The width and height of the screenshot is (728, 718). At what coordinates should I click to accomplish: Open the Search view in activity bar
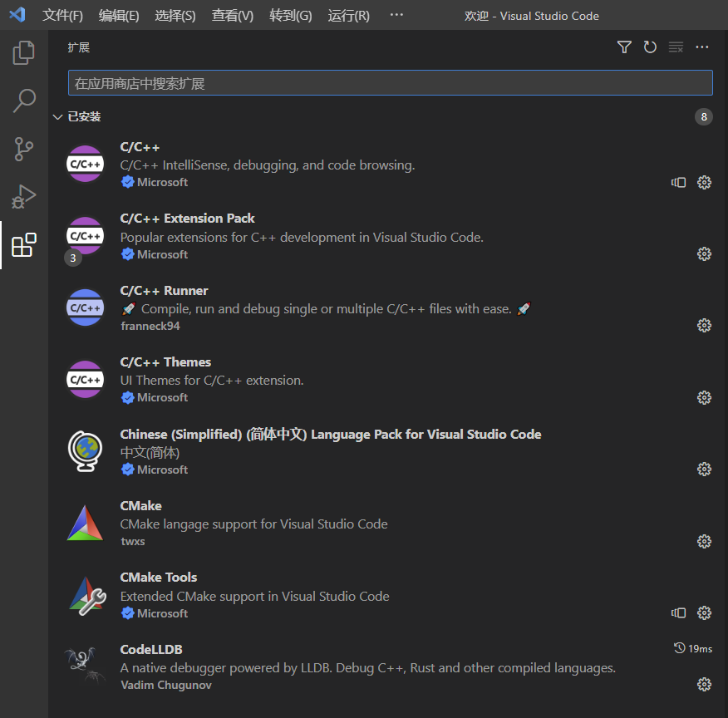tap(23, 101)
